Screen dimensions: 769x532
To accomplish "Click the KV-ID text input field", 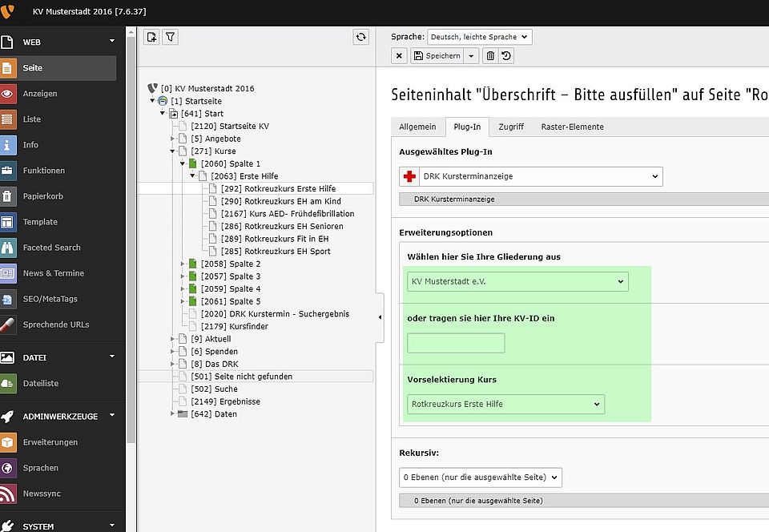I will [x=456, y=343].
